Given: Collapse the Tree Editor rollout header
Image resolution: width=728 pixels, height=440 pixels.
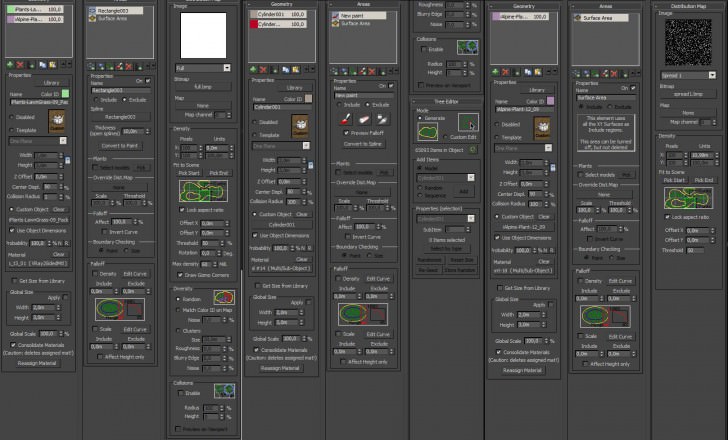Looking at the screenshot, I should [445, 101].
